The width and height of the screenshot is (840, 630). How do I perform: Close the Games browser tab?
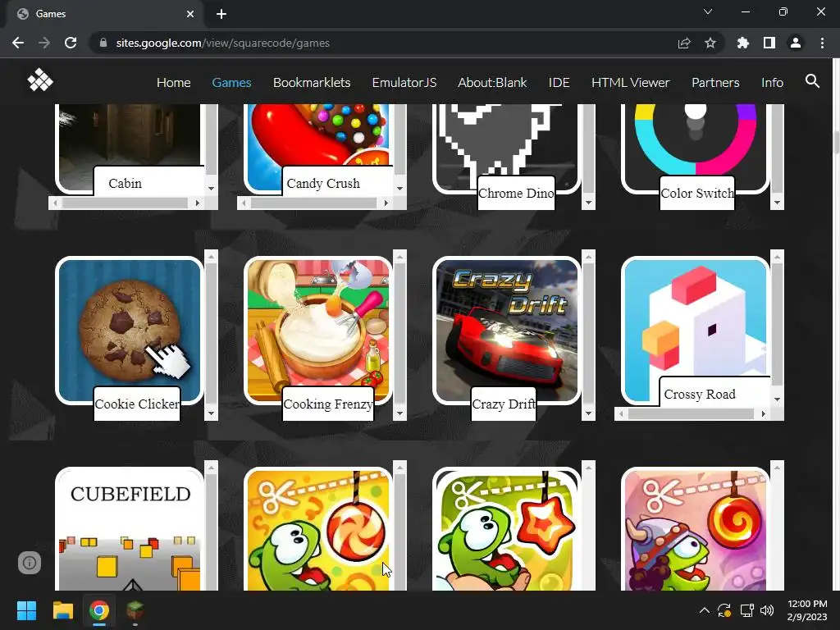(x=190, y=14)
